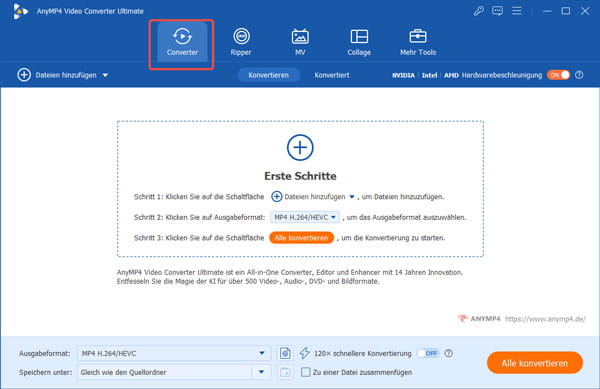
Task: Open the Converter module
Action: click(182, 42)
